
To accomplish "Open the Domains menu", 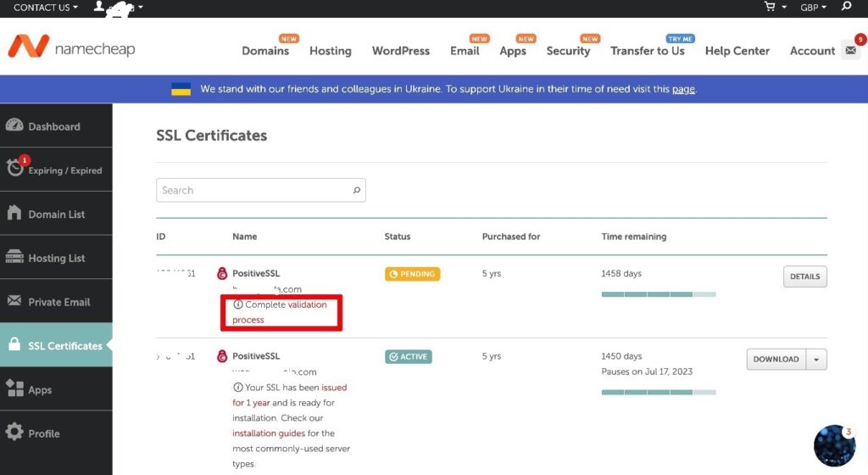I will pos(265,50).
